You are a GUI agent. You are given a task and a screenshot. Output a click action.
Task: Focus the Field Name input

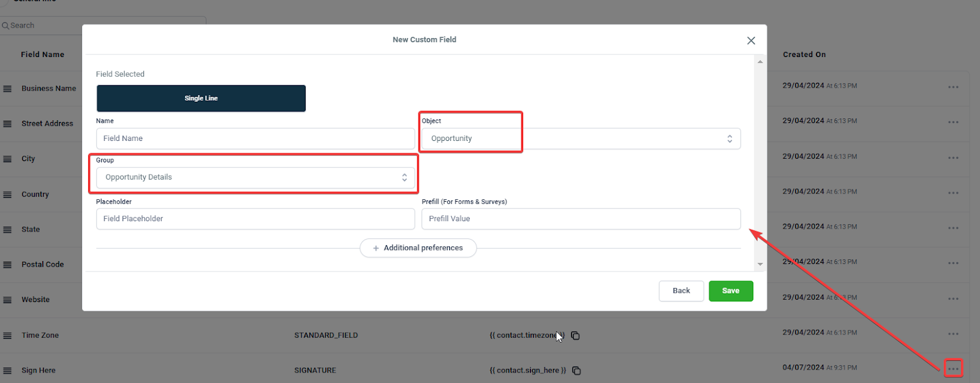click(x=255, y=138)
